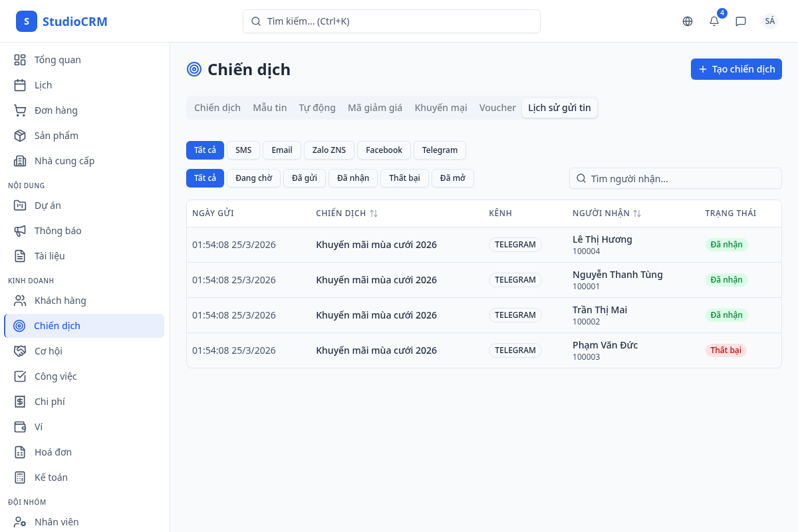Click the Kế toán calculator icon

pyautogui.click(x=20, y=477)
